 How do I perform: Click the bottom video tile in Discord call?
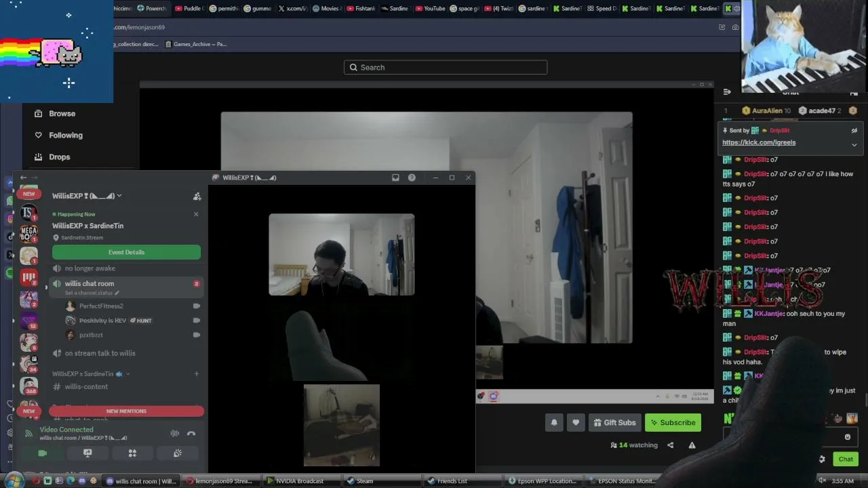(x=342, y=426)
